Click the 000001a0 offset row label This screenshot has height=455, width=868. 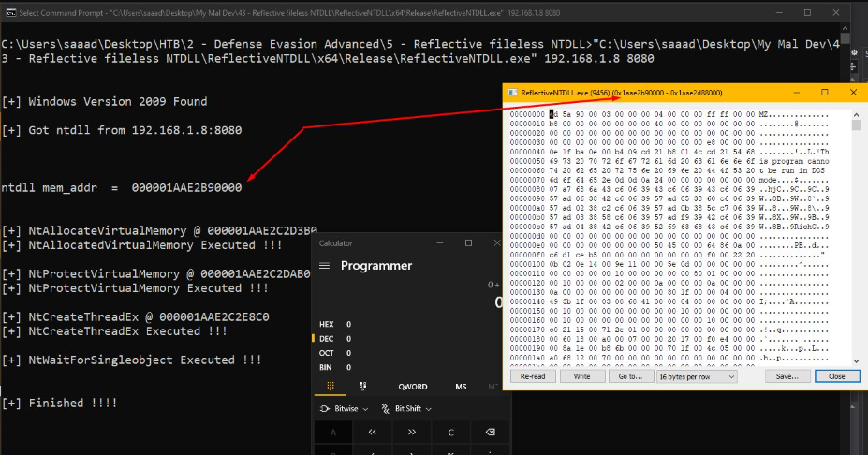tap(527, 358)
